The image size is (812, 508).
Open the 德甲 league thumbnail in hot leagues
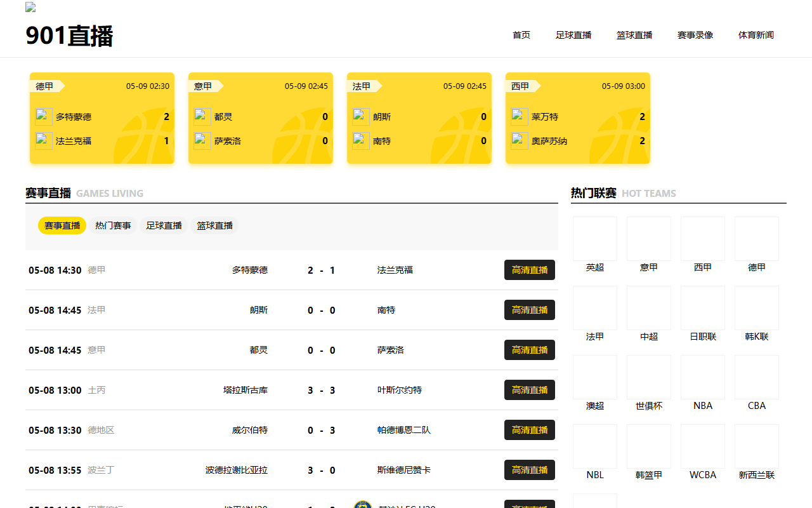pos(757,239)
